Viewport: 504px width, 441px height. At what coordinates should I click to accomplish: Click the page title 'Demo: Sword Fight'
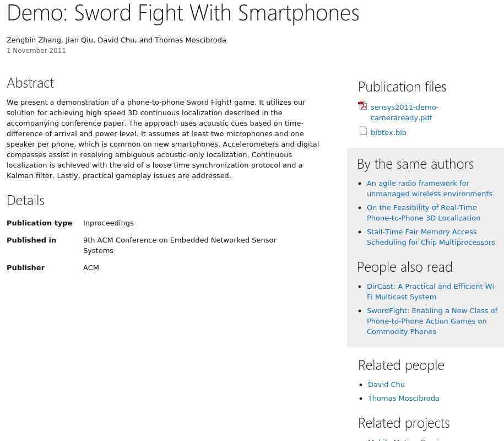pyautogui.click(x=182, y=13)
